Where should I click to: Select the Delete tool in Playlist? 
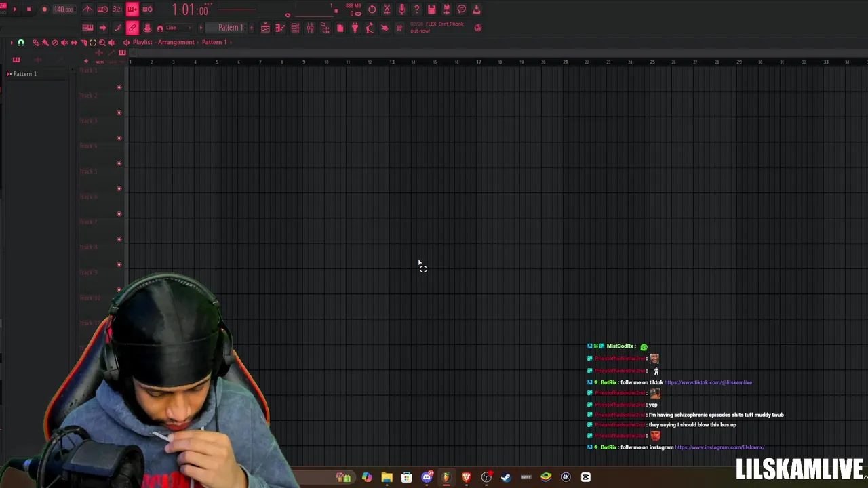coord(55,42)
